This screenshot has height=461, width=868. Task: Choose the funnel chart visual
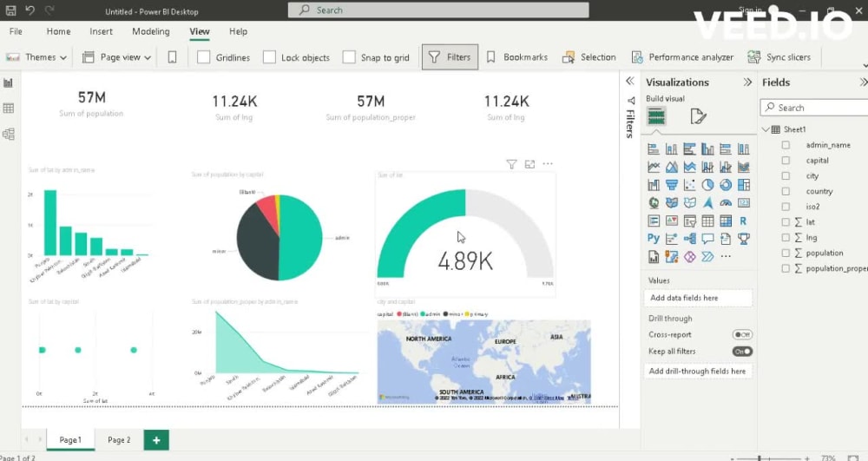(x=672, y=185)
